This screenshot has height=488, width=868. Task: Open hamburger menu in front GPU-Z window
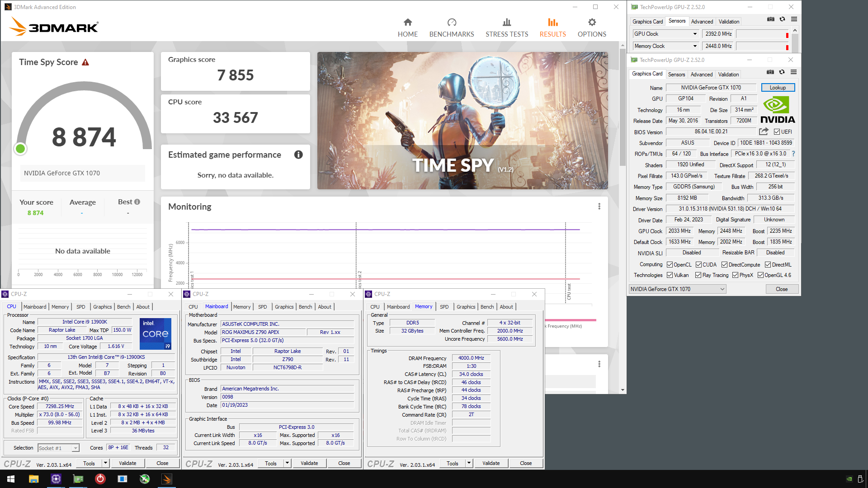click(793, 72)
